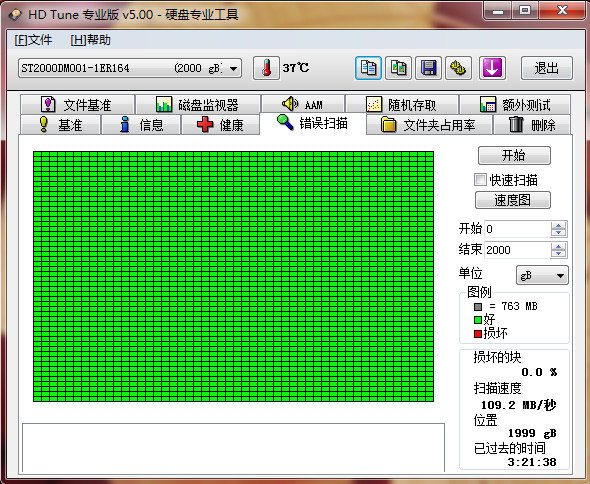Click the 基准 light bulb icon
The height and width of the screenshot is (484, 590).
[44, 124]
